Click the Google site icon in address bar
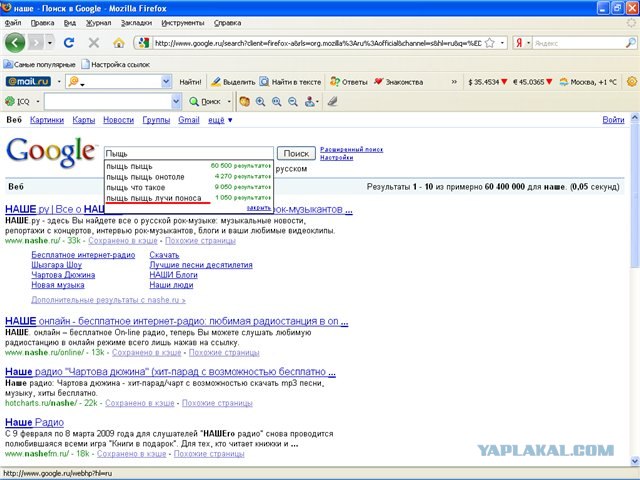Screen dimensions: 640x480 point(144,42)
